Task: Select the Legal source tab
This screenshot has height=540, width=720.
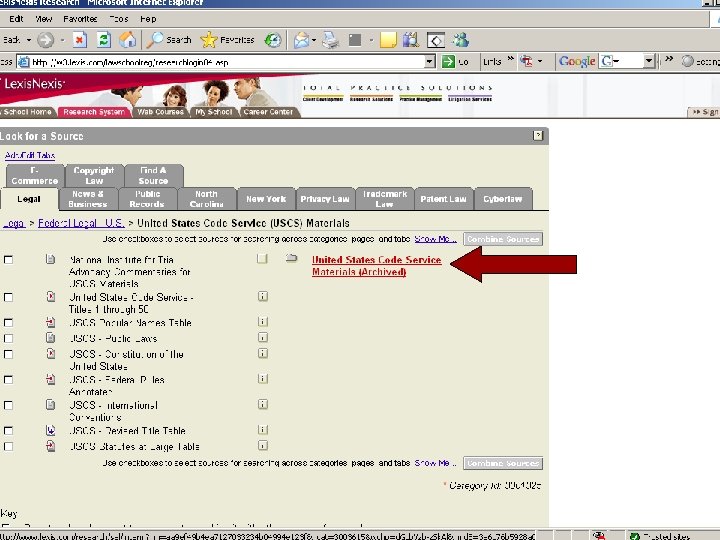Action: pyautogui.click(x=29, y=199)
